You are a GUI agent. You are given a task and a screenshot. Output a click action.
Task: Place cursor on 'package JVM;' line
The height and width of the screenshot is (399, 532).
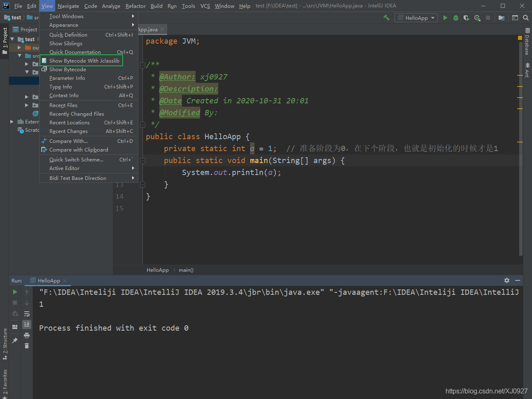(173, 41)
